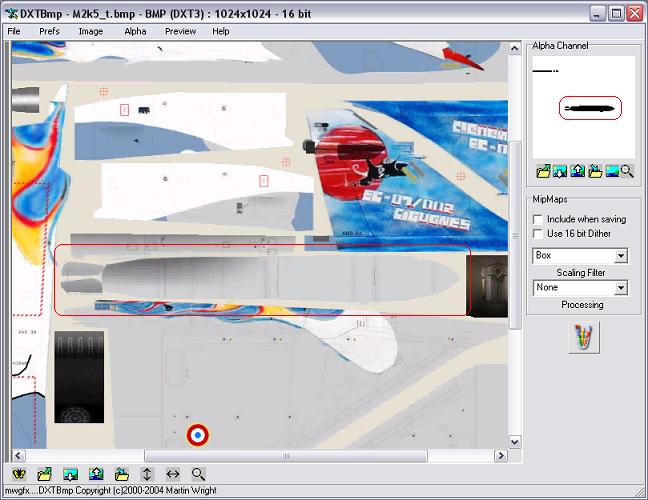Image resolution: width=648 pixels, height=500 pixels.
Task: Maximize the DXTBmp window
Action: click(x=616, y=14)
